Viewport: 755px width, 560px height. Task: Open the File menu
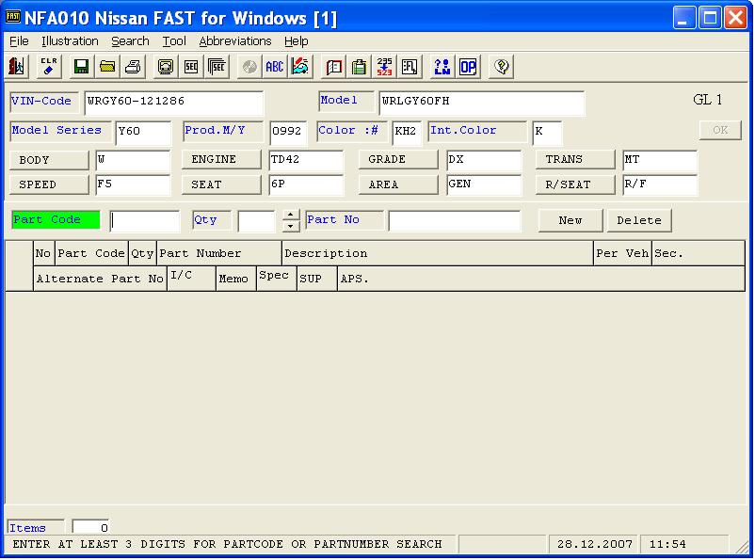19,41
